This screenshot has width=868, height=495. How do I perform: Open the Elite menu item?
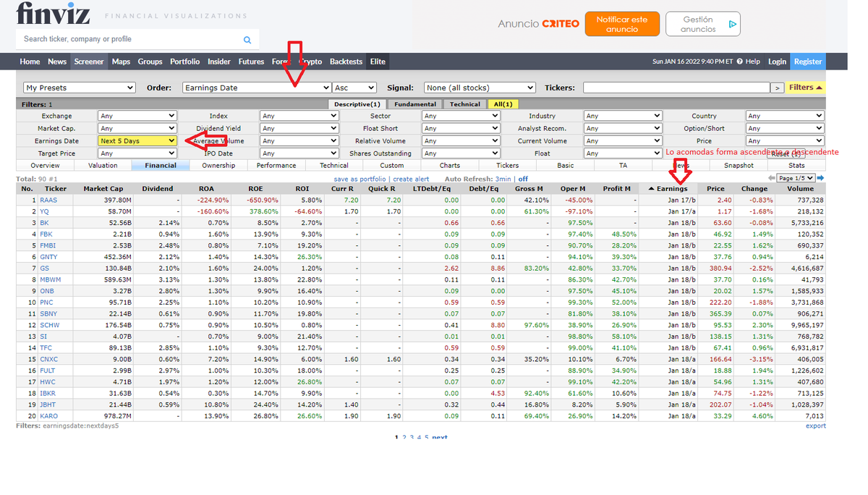pos(378,62)
